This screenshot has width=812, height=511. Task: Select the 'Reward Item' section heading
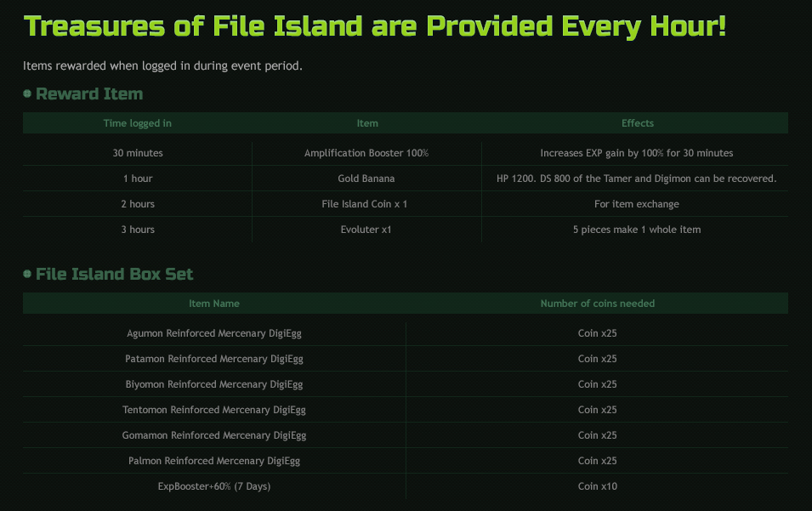89,94
